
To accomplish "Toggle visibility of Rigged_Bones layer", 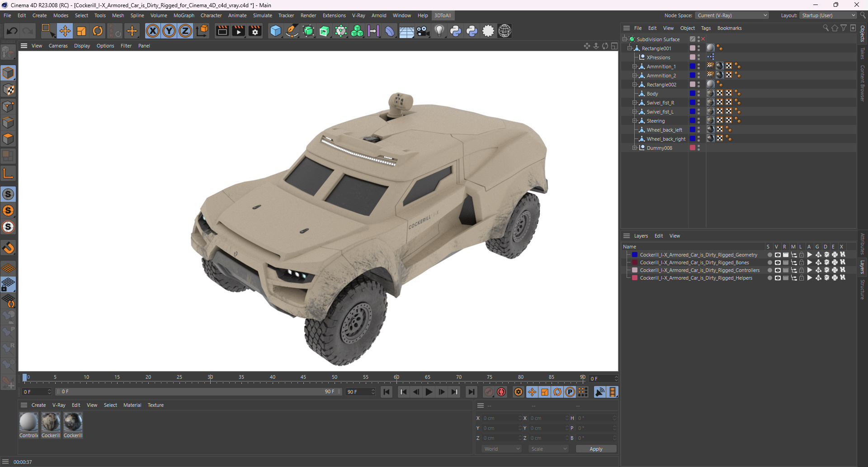I will tap(778, 262).
